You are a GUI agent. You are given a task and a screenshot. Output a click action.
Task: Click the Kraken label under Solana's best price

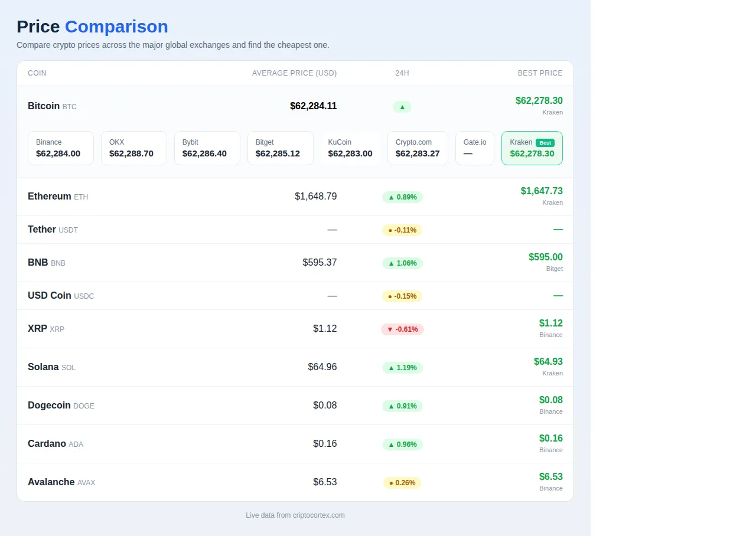coord(553,373)
